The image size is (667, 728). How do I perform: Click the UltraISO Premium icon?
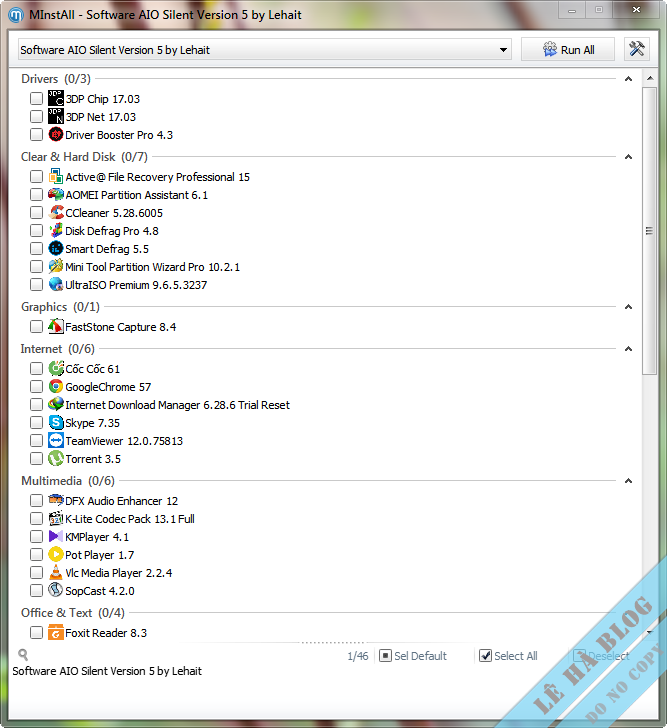tap(56, 285)
